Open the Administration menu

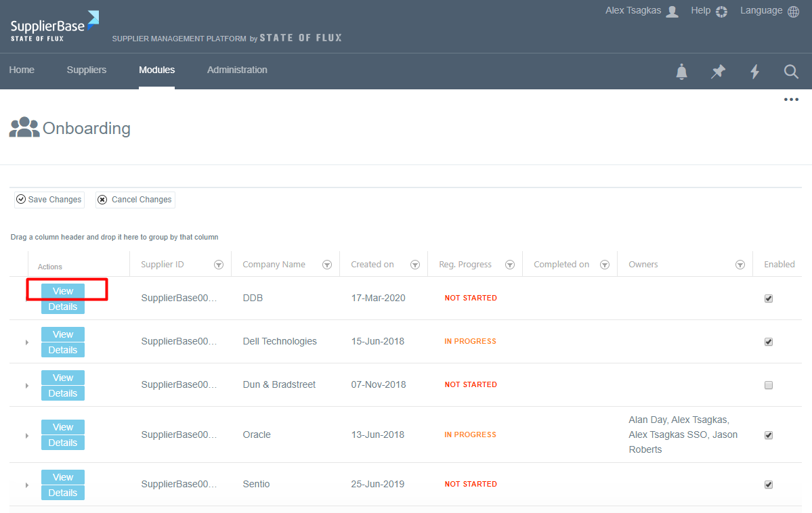click(x=237, y=70)
